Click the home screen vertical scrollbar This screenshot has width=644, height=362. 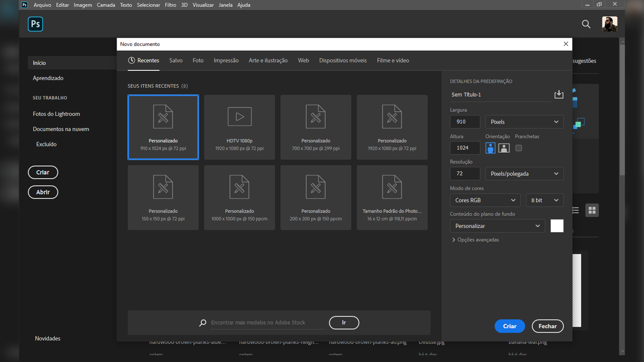[622, 110]
